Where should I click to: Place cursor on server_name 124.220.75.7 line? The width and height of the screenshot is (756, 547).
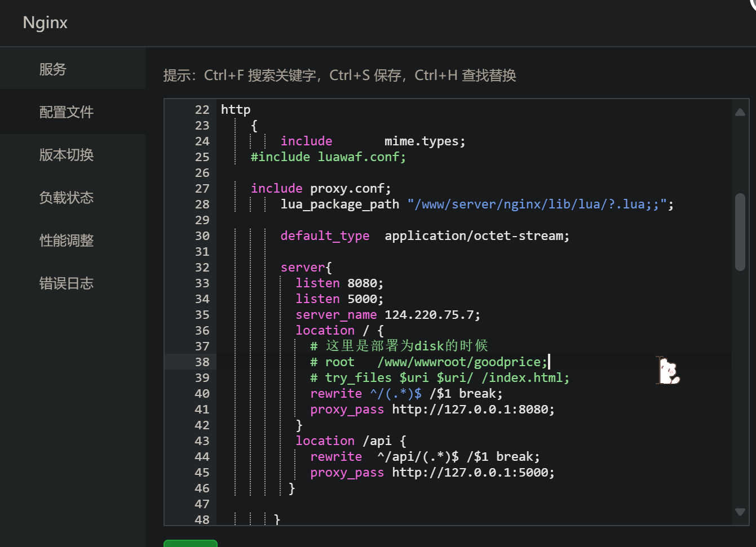(388, 315)
